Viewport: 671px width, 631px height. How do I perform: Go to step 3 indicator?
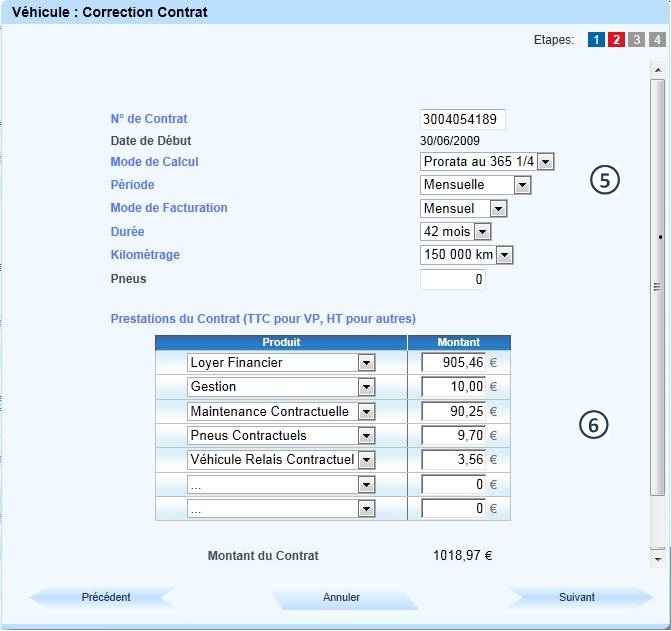(x=636, y=40)
